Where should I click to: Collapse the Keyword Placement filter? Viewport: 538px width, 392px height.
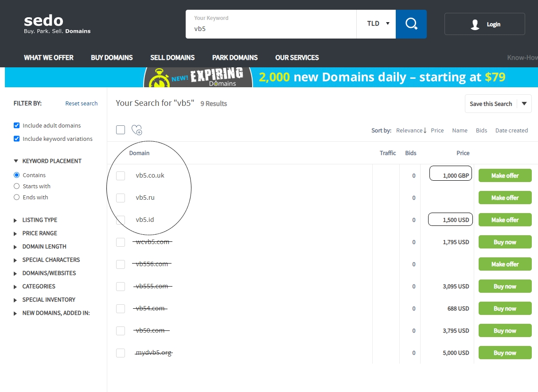click(47, 161)
